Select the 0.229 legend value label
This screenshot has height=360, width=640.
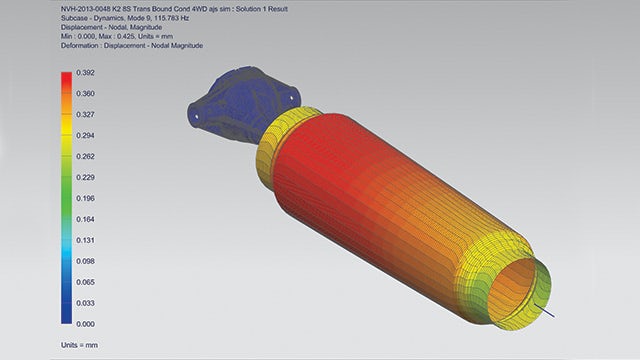85,177
